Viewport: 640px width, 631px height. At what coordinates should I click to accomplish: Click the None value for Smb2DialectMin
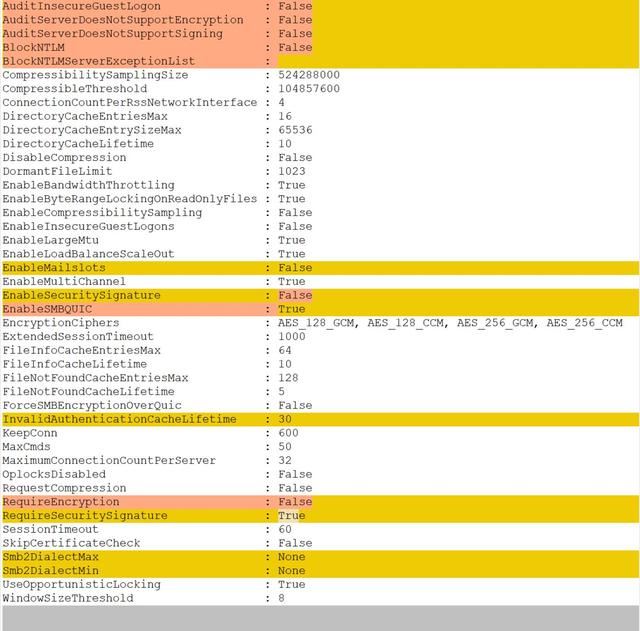coord(292,571)
